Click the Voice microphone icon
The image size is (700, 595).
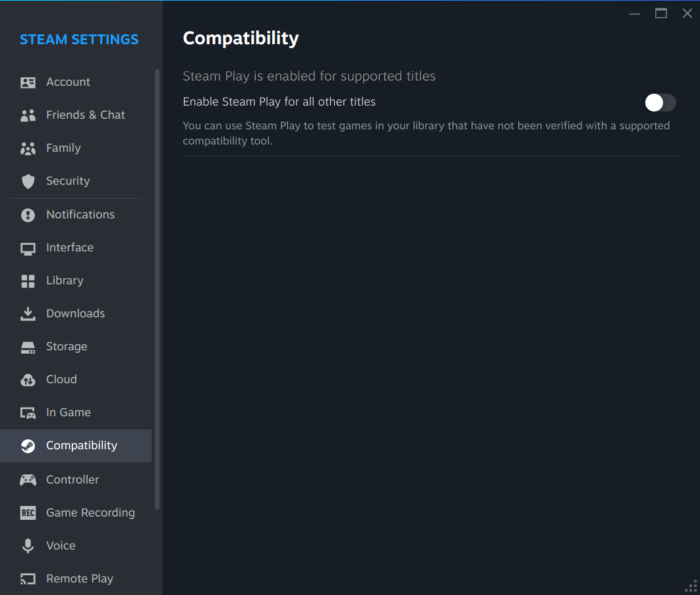(x=28, y=546)
